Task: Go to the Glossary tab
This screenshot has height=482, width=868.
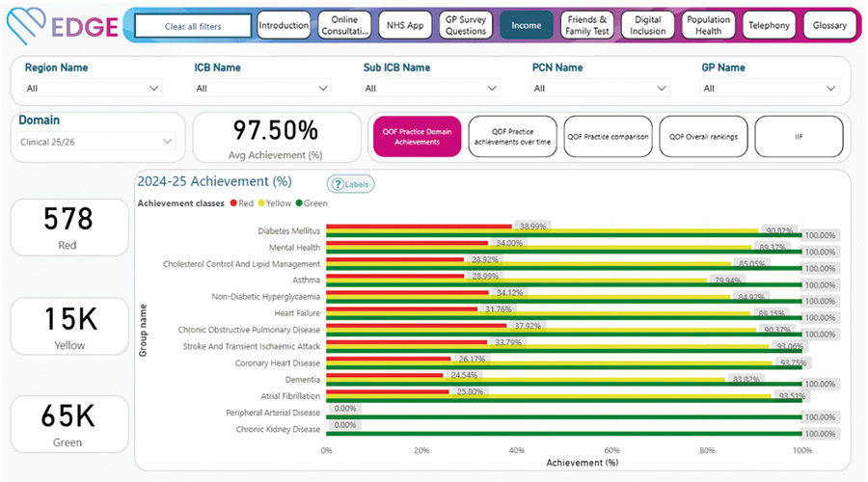Action: coord(829,26)
